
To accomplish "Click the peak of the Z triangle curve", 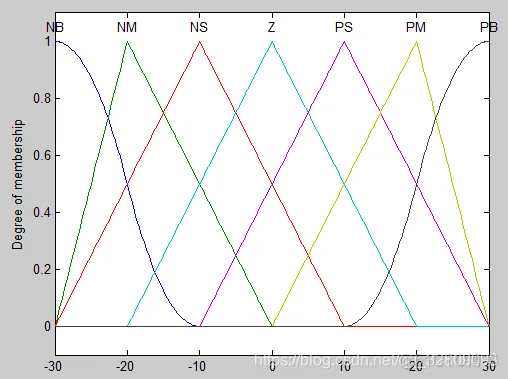I will 272,41.
